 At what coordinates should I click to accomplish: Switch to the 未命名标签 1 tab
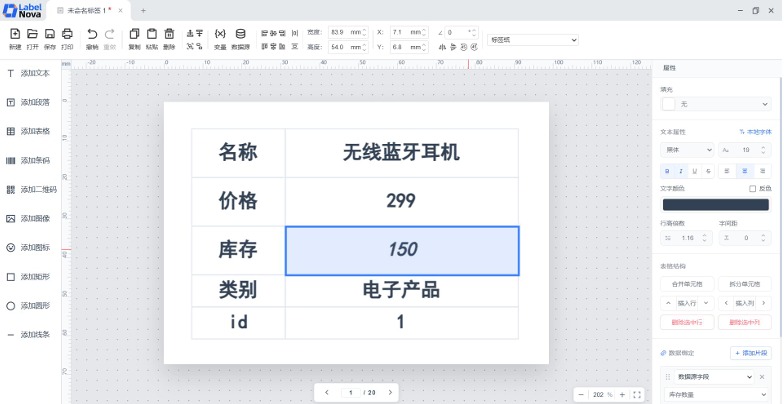(x=90, y=10)
